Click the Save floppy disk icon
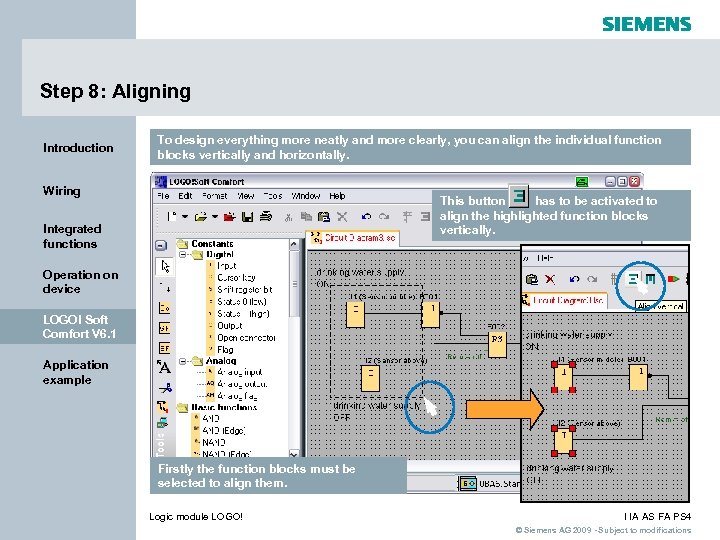This screenshot has width=720, height=540. tap(248, 217)
